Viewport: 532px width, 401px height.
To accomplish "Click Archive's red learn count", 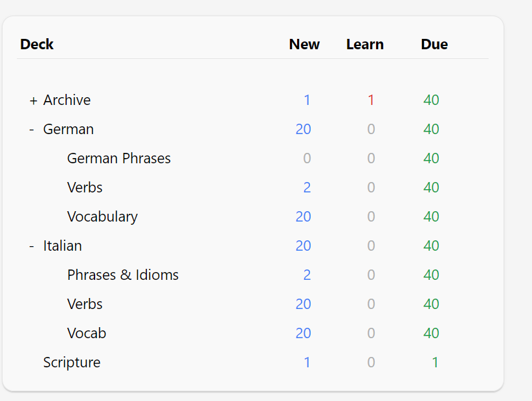I will click(x=371, y=100).
